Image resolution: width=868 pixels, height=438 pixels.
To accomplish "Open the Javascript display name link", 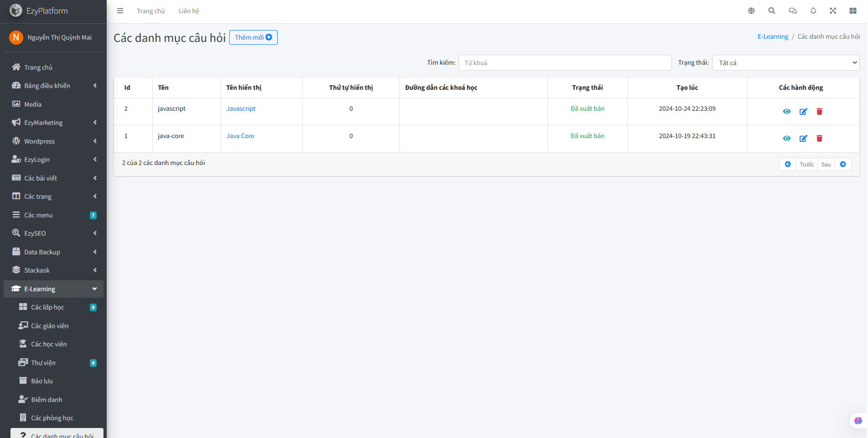I will (x=241, y=108).
